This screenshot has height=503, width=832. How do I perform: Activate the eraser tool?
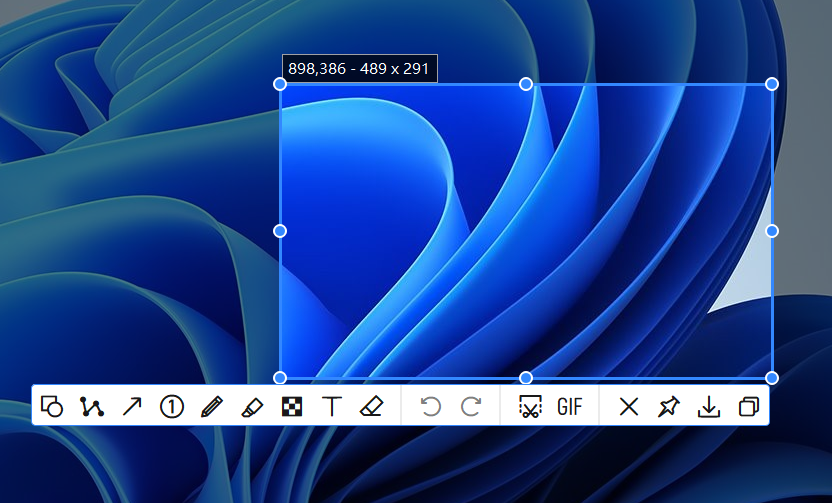371,406
